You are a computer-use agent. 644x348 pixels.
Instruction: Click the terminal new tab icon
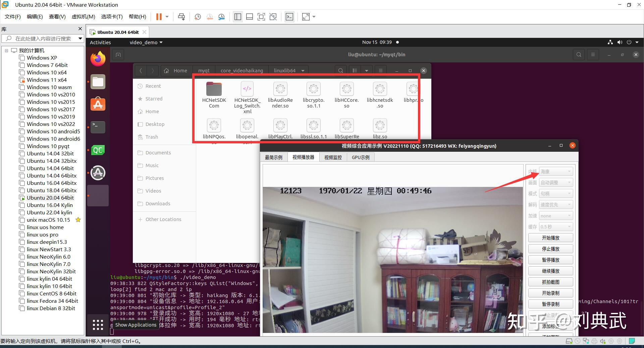coord(118,55)
